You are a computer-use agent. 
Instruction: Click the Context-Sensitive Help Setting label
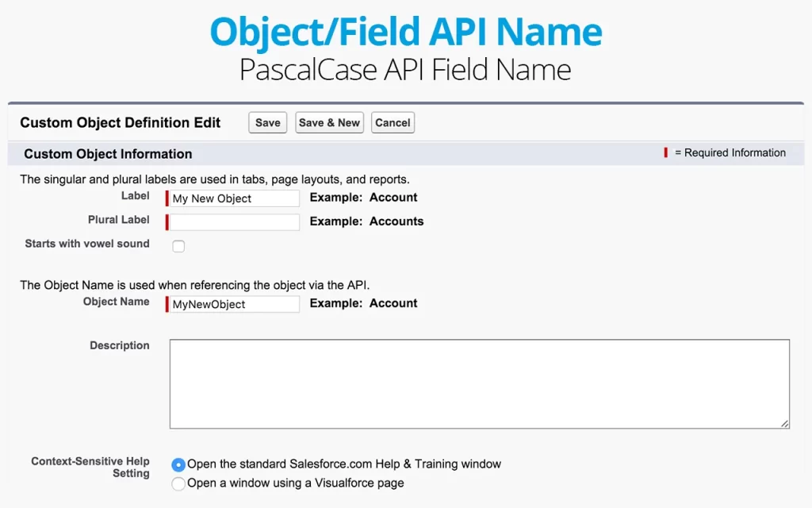tap(90, 467)
